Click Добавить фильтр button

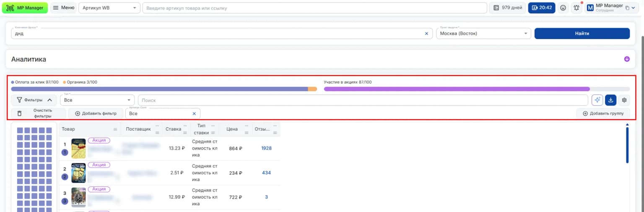(x=96, y=113)
